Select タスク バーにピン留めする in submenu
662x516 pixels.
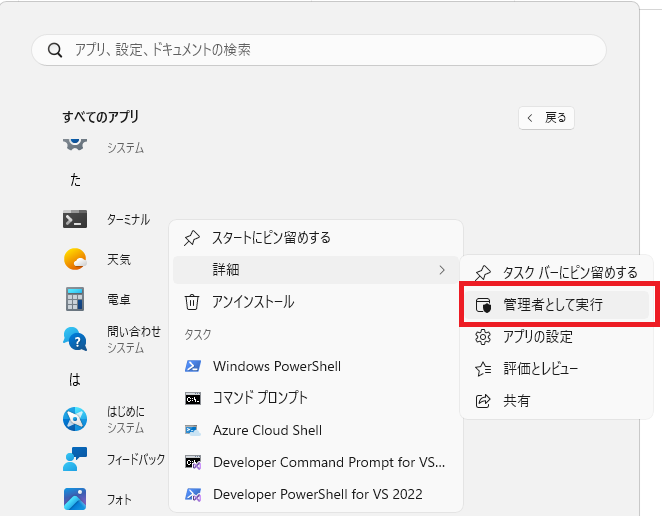pyautogui.click(x=556, y=273)
